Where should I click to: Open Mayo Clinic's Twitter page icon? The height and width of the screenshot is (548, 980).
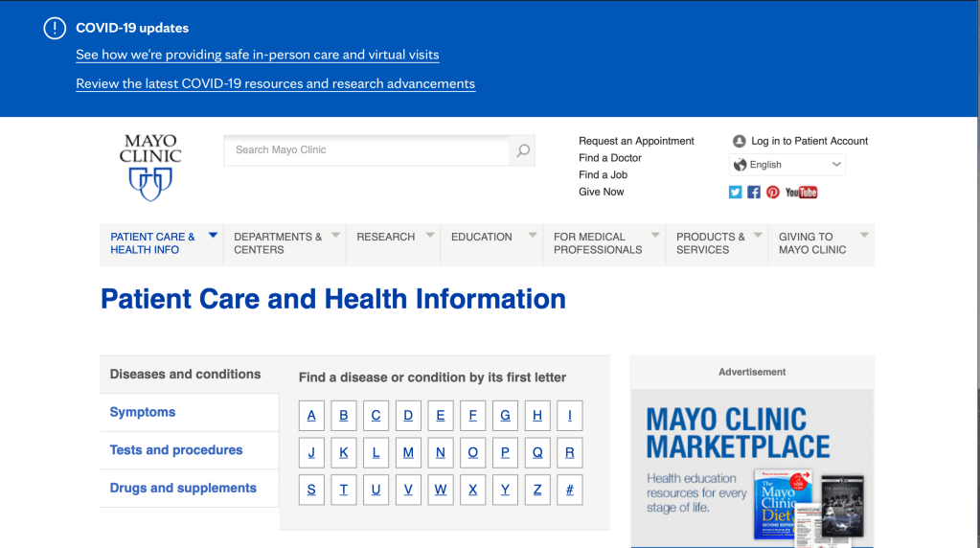click(x=736, y=192)
